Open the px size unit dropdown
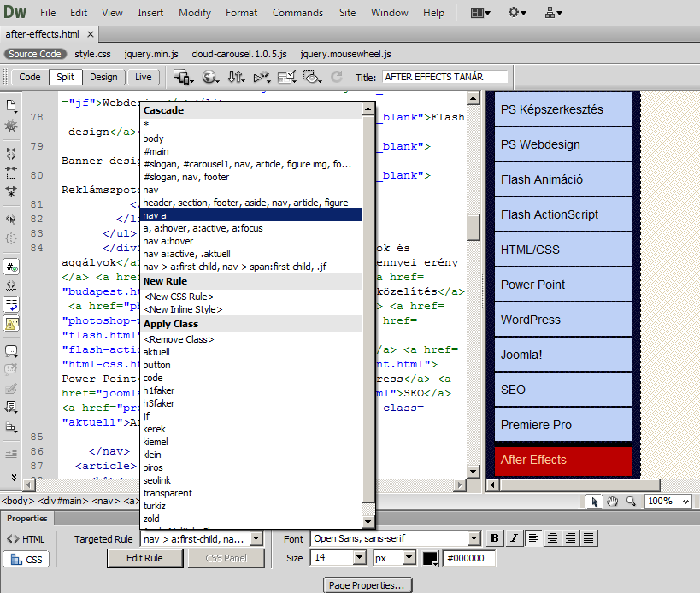 coord(409,558)
